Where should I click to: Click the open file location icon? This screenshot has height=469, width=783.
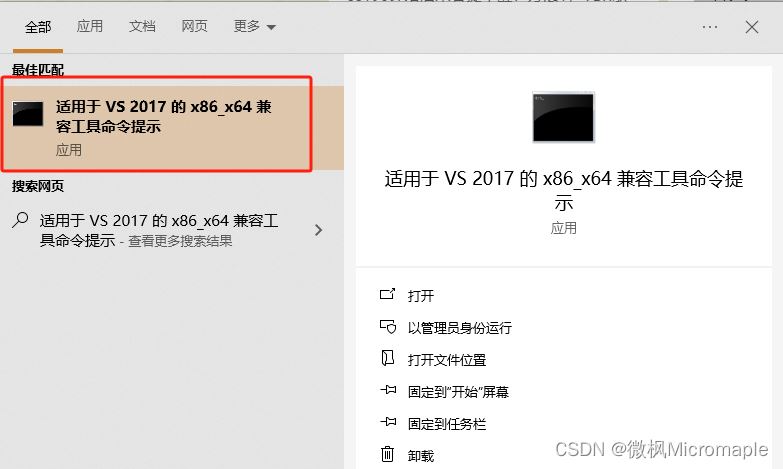coord(388,358)
